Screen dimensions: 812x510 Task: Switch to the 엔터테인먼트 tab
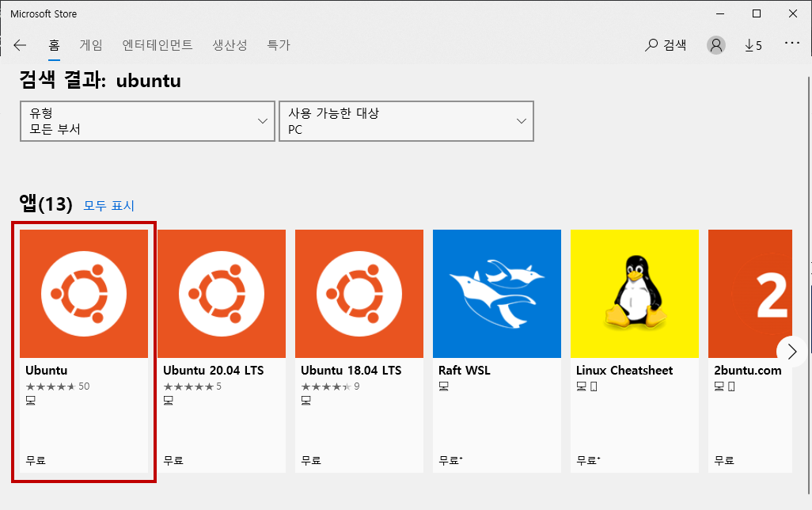click(157, 45)
